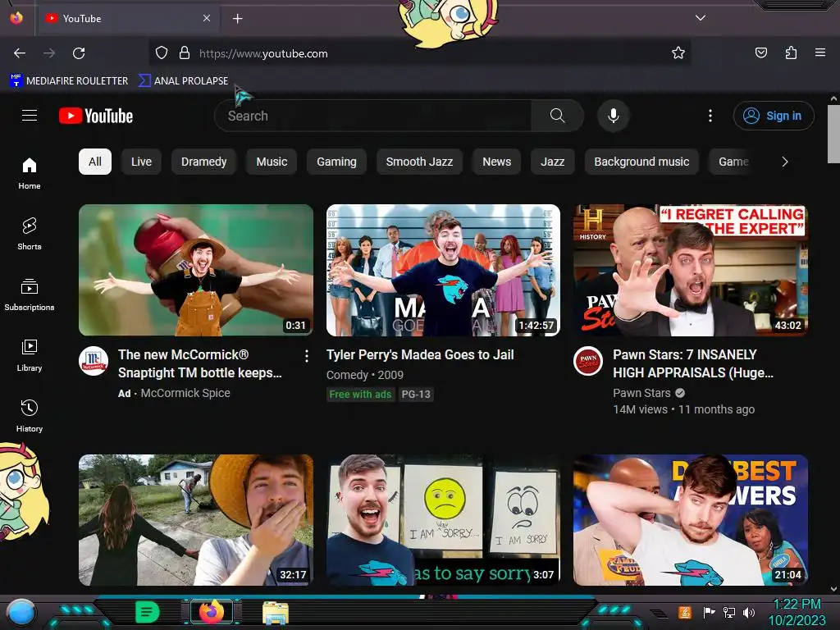The height and width of the screenshot is (630, 840).
Task: Select the News filter chip
Action: tap(496, 162)
